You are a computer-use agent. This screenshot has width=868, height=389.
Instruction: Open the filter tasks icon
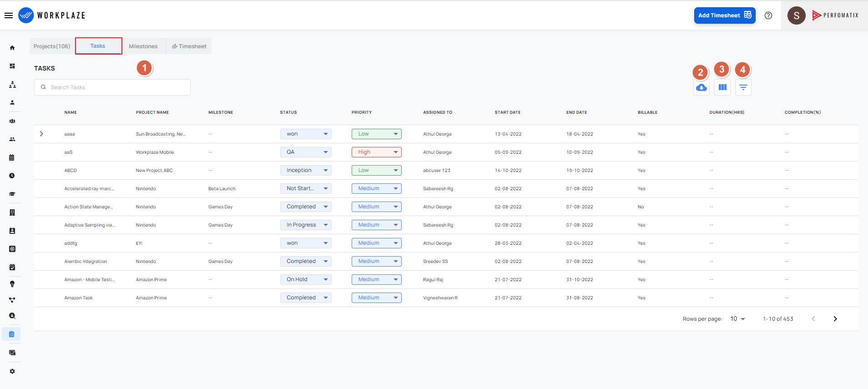pyautogui.click(x=743, y=87)
